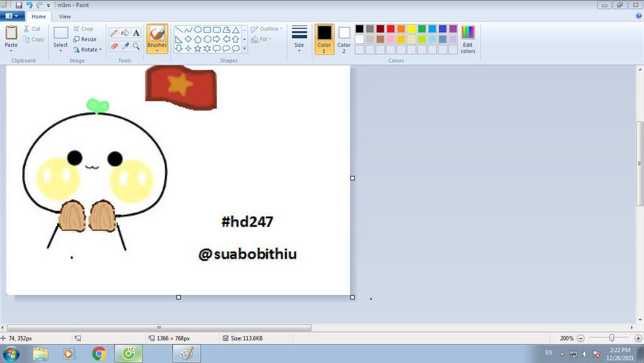Image resolution: width=644 pixels, height=363 pixels.
Task: Expand the Select dropdown arrow
Action: click(x=61, y=50)
